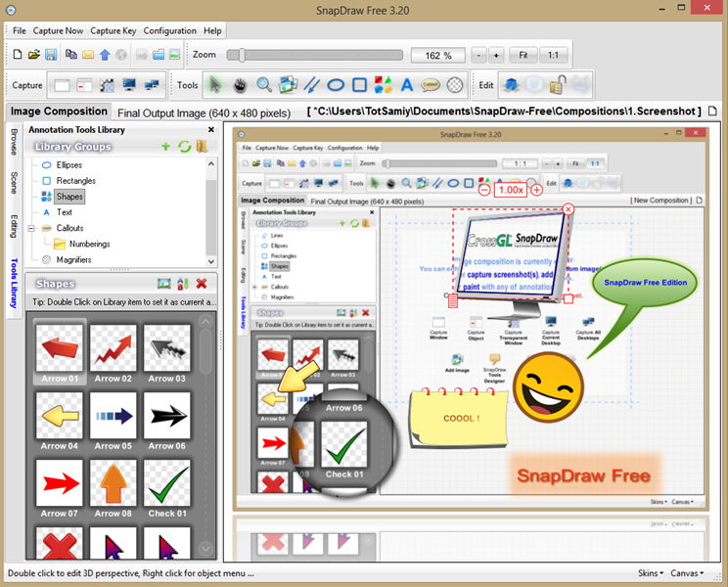Collapse the Callouts tree node

pos(31,228)
